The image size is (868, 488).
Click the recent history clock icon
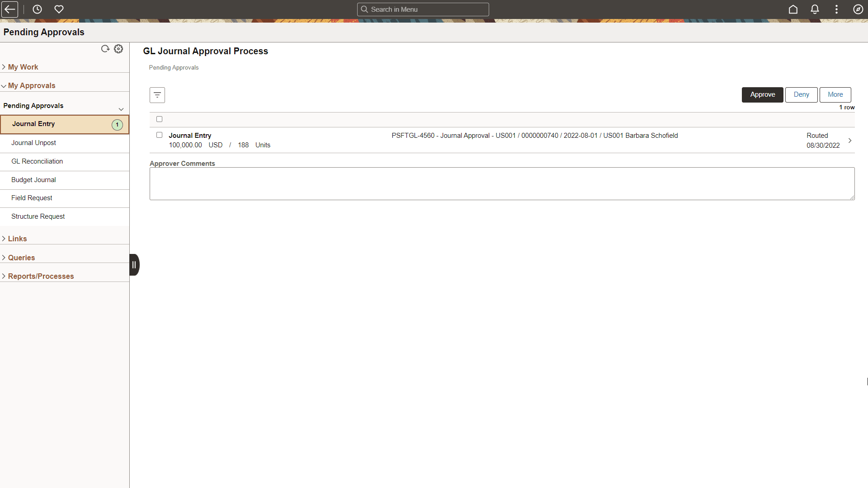37,9
